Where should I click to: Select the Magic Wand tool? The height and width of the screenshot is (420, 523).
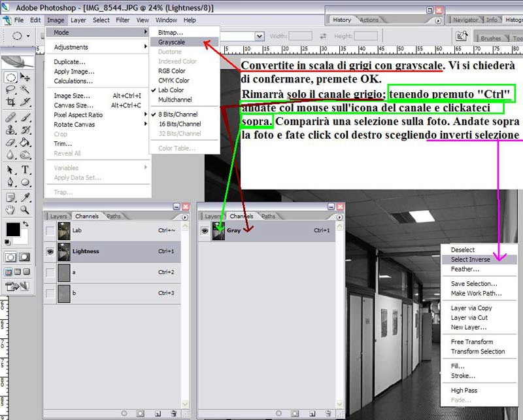click(25, 90)
